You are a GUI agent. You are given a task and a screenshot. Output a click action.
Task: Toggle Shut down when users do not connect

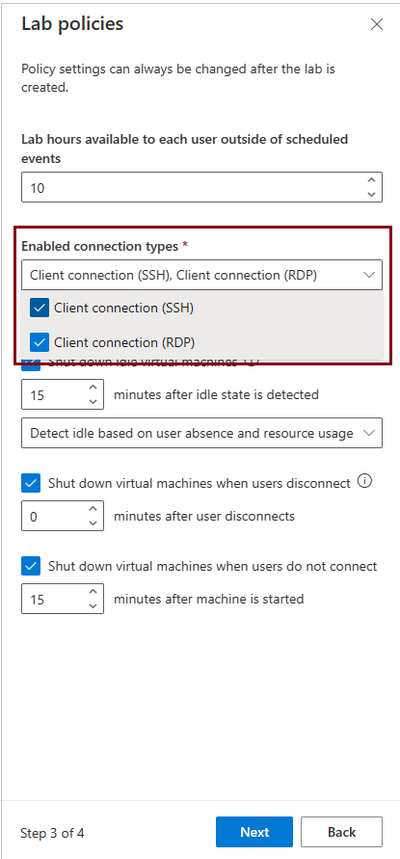point(31,566)
